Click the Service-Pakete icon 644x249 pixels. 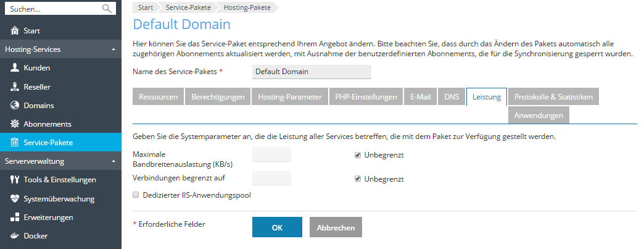point(15,142)
